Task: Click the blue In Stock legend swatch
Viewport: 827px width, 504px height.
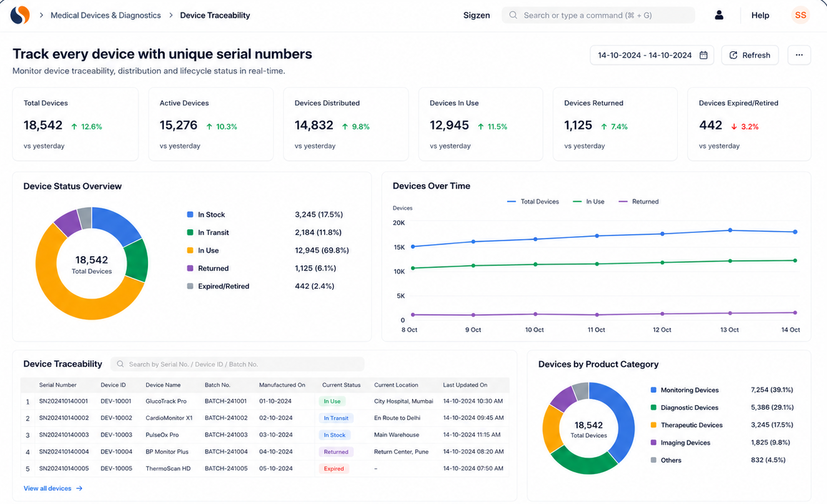Action: [x=190, y=214]
